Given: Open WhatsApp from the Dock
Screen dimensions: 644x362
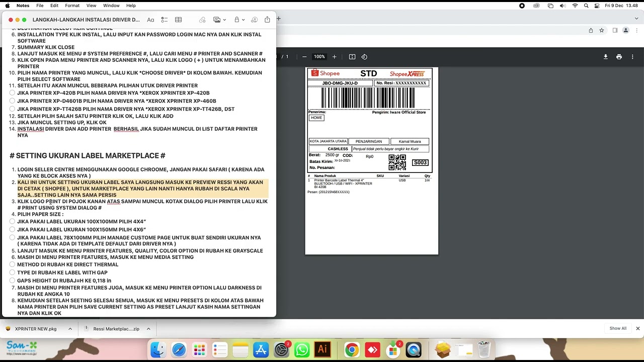Looking at the screenshot, I should pos(302,349).
